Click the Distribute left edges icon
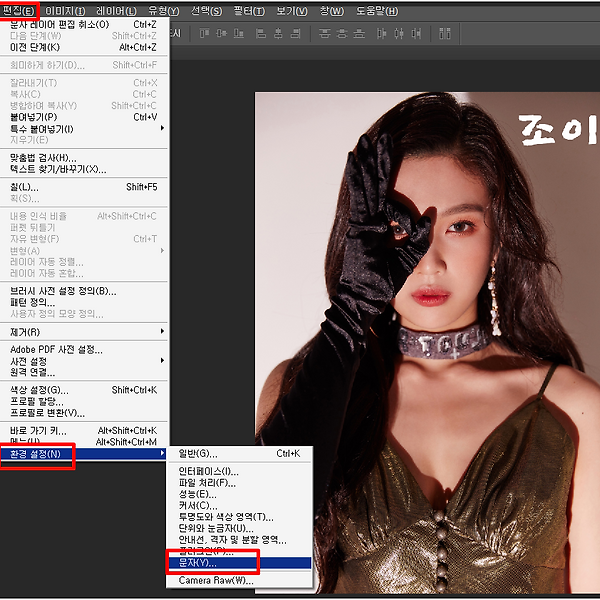600x600 pixels. point(383,34)
